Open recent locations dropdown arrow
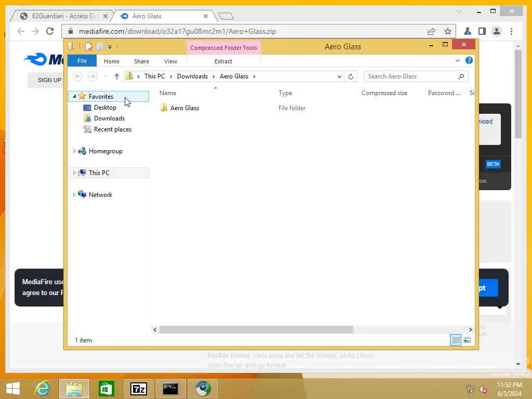The image size is (532, 399). [105, 76]
